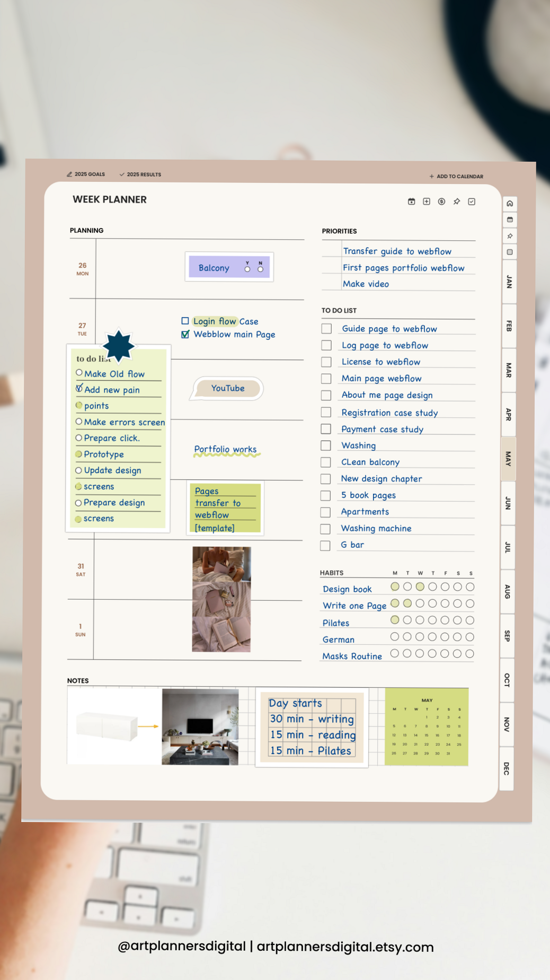The height and width of the screenshot is (980, 550).
Task: Check the License to webflow box
Action: pyautogui.click(x=326, y=362)
